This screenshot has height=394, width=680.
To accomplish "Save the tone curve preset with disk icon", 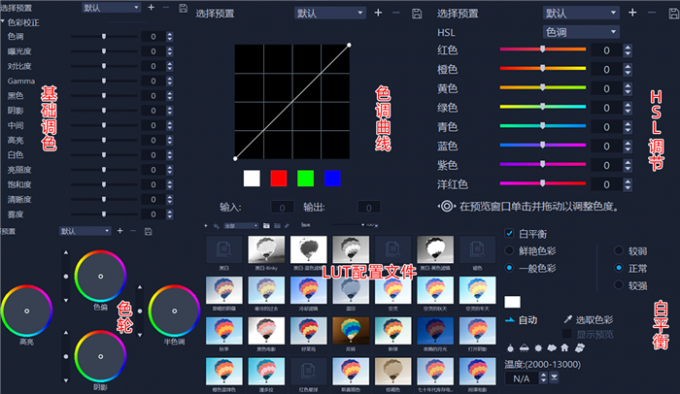I will (x=417, y=13).
